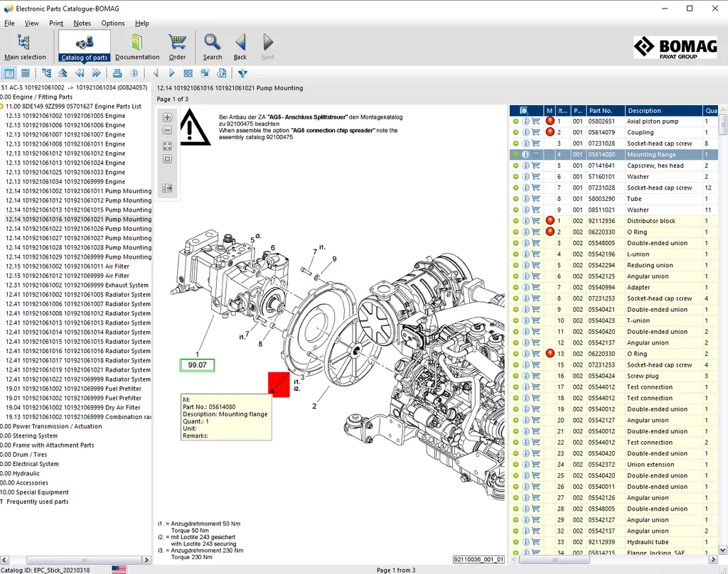The width and height of the screenshot is (728, 574).
Task: Click the funnel filter icon in the toolbar
Action: 242,73
